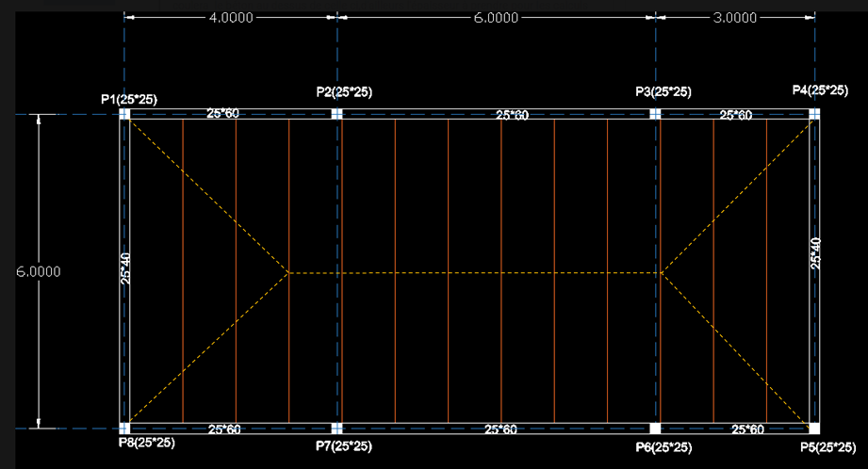Screen dimensions: 868x469
Task: Click the 25*60 beam label between P6 and P5
Action: click(x=747, y=429)
